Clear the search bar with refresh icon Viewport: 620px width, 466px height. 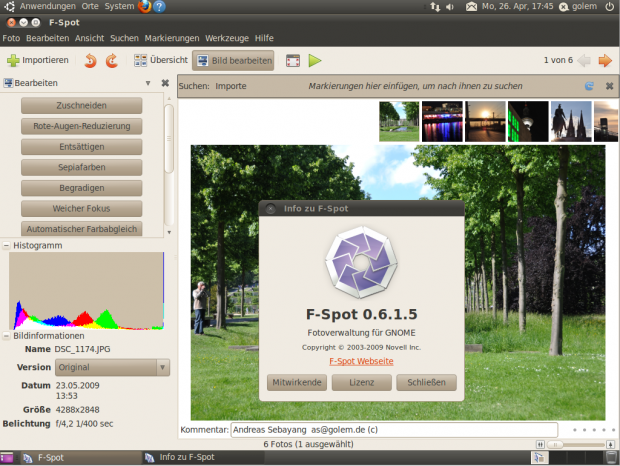coord(590,86)
